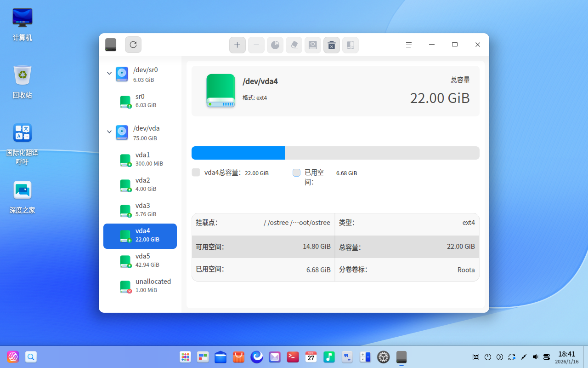Click the mount drive icon in the toolbar
Image resolution: width=588 pixels, height=368 pixels.
(x=313, y=45)
